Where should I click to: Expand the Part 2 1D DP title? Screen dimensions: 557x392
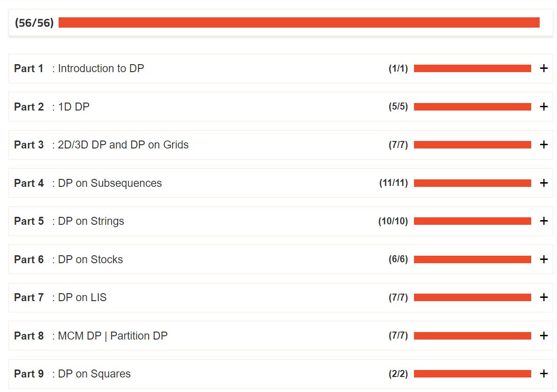52,106
